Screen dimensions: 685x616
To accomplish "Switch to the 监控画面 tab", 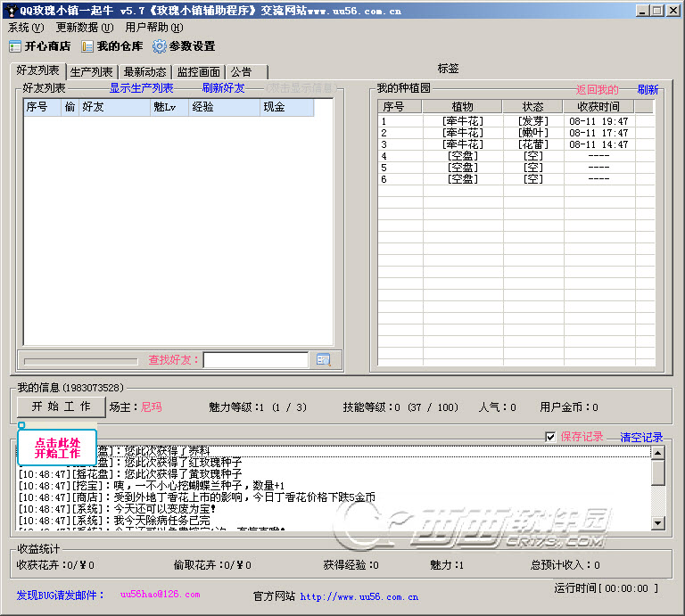I will (199, 72).
